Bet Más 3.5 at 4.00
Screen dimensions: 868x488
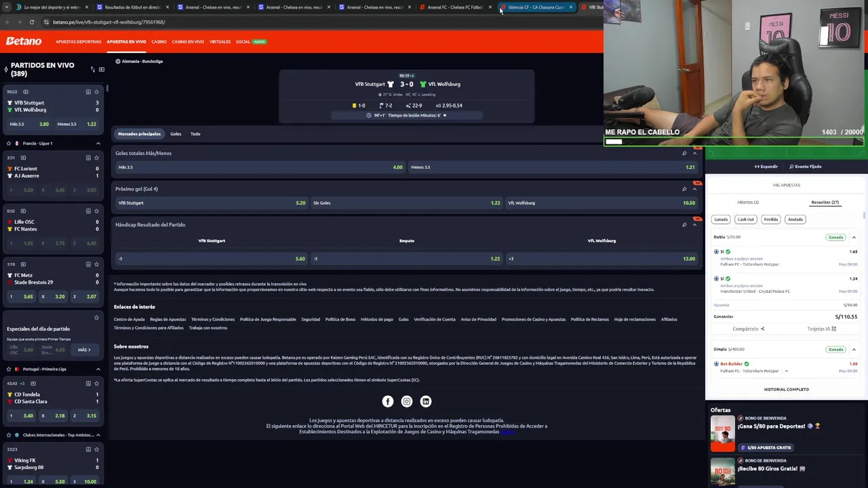click(x=260, y=167)
